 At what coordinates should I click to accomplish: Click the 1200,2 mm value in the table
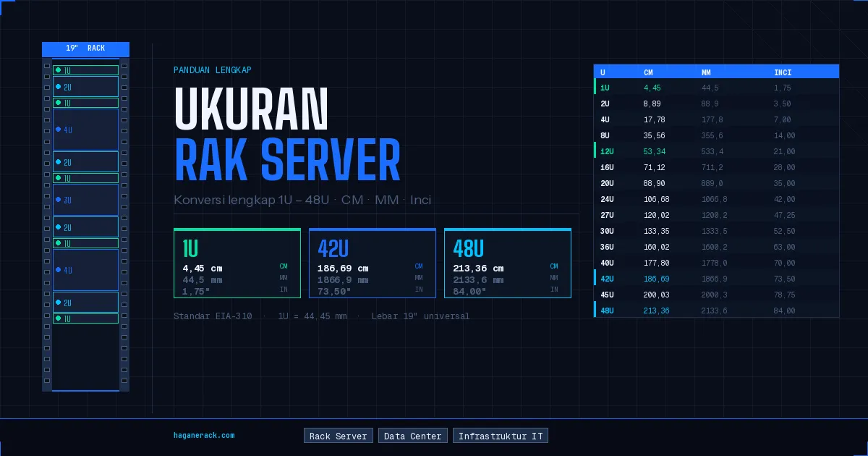click(714, 215)
